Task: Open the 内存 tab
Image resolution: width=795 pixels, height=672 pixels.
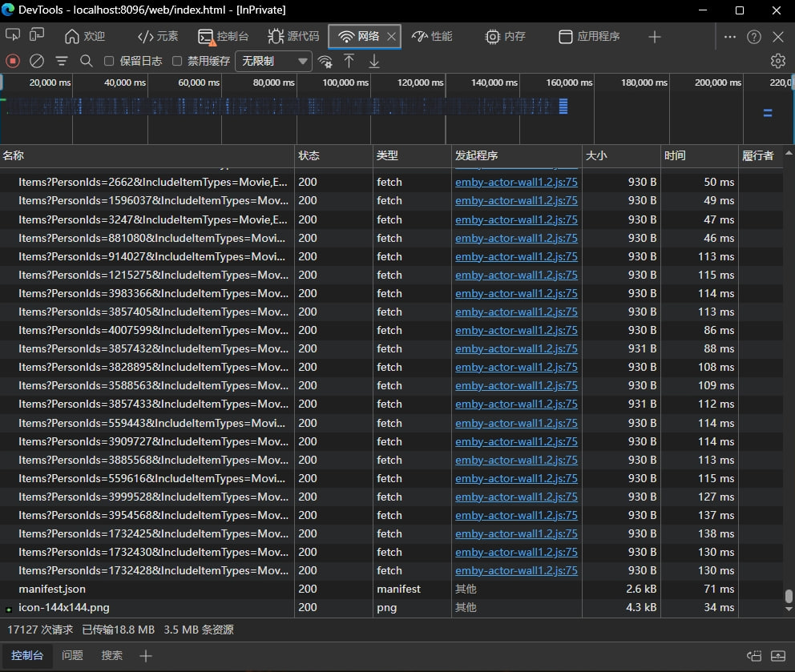Action: 505,37
